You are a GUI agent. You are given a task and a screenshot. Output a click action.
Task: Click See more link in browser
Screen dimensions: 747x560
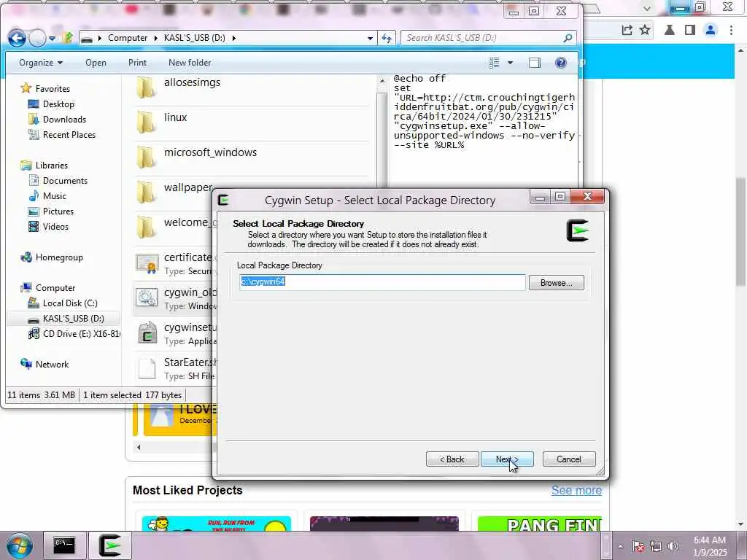(x=576, y=490)
